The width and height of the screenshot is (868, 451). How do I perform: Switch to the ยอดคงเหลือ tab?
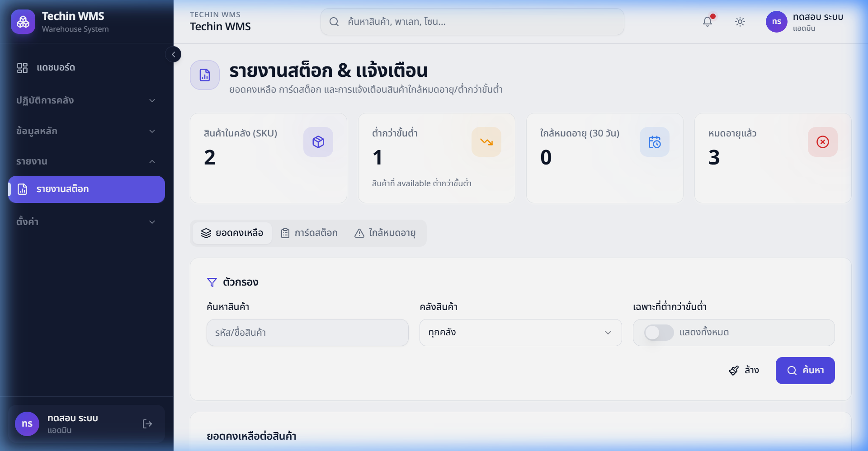tap(232, 233)
